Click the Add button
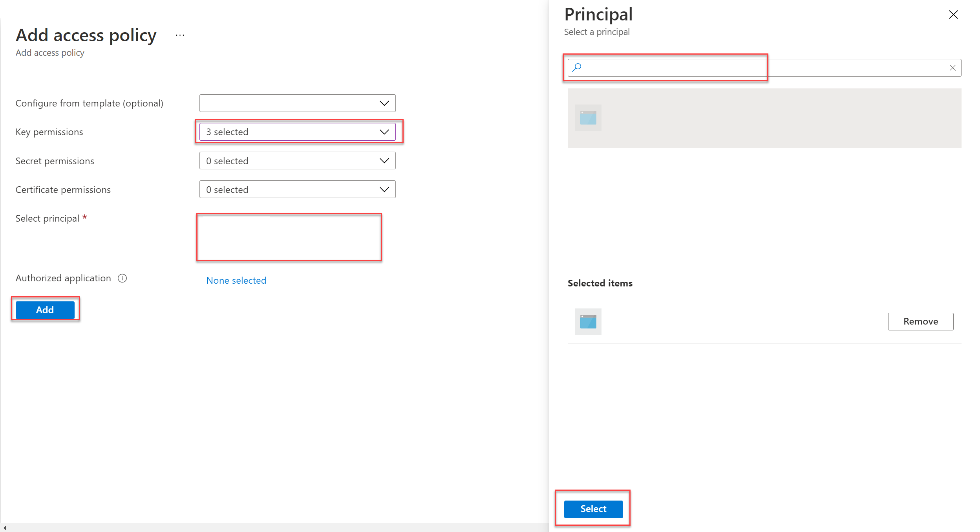This screenshot has height=532, width=980. [x=45, y=310]
